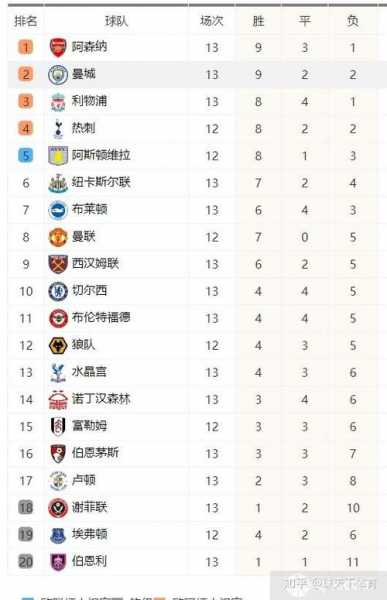Click the Wolves crest icon
387x600 pixels.
[58, 346]
